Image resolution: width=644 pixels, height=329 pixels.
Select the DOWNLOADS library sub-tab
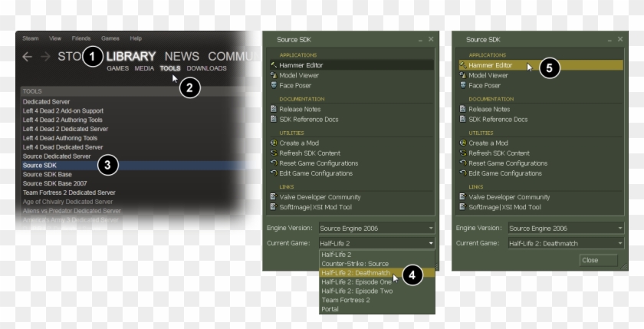[206, 68]
